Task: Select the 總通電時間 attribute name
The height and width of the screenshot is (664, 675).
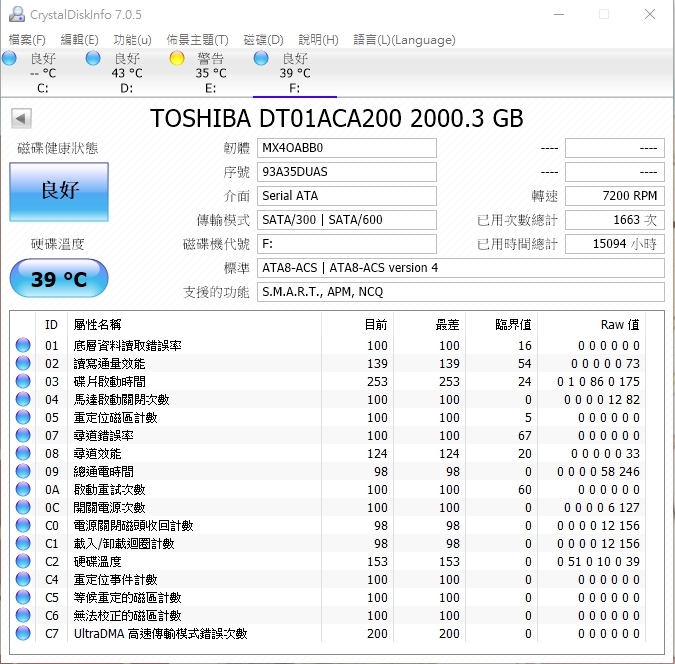Action: point(103,472)
